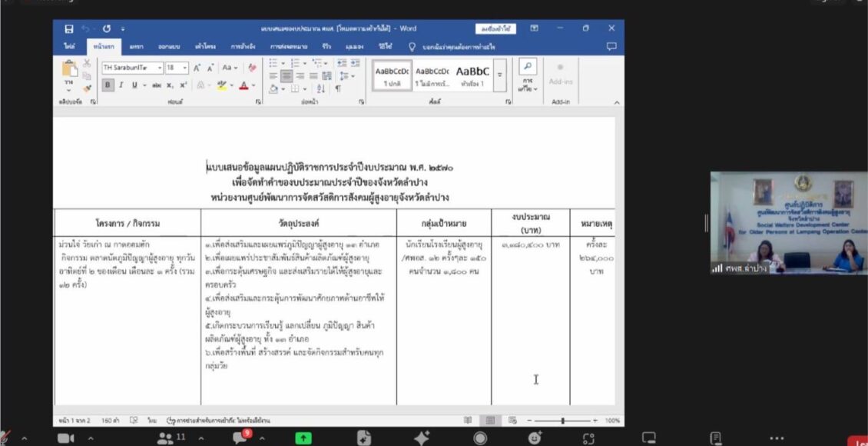Toggle Superscript x² formatting
The width and height of the screenshot is (868, 446).
pyautogui.click(x=184, y=85)
